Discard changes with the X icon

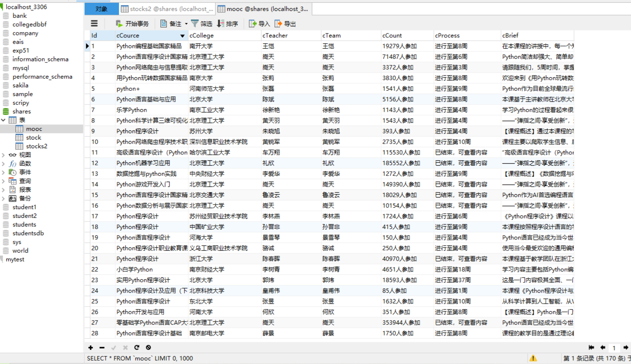pos(125,348)
